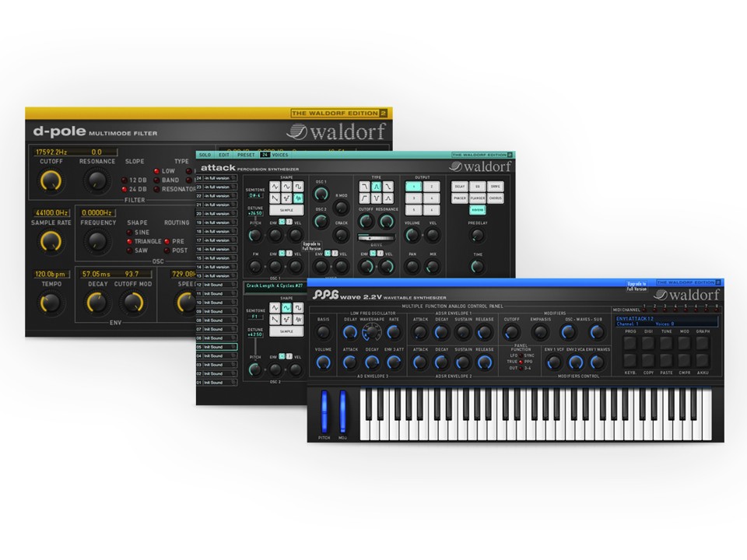
Task: Click the EDIT menu in Attack's toolbar
Action: [x=224, y=154]
